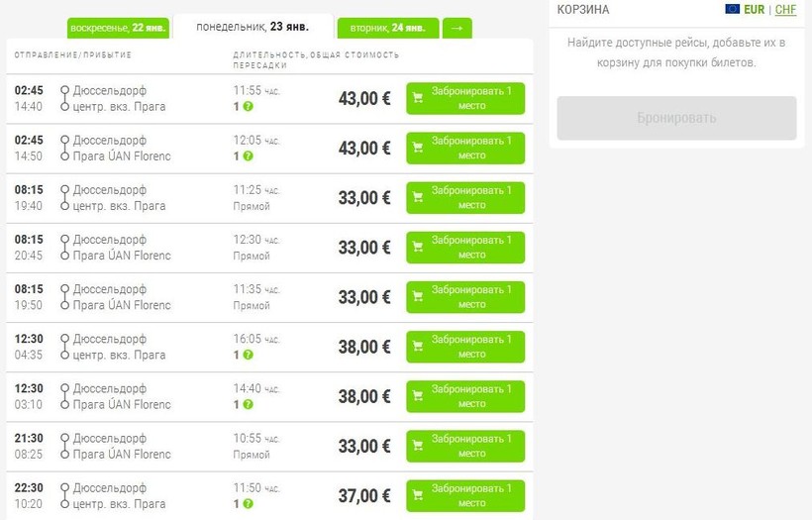The image size is (812, 520).
Task: Open Tuesday 24 Jan tab
Action: click(385, 28)
